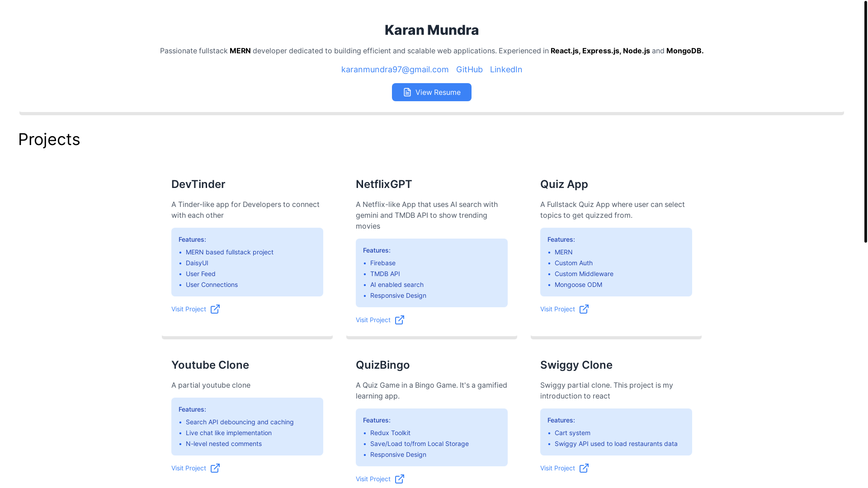The width and height of the screenshot is (868, 488).
Task: Click the 'AI enabled search' feature item
Action: coord(397,285)
